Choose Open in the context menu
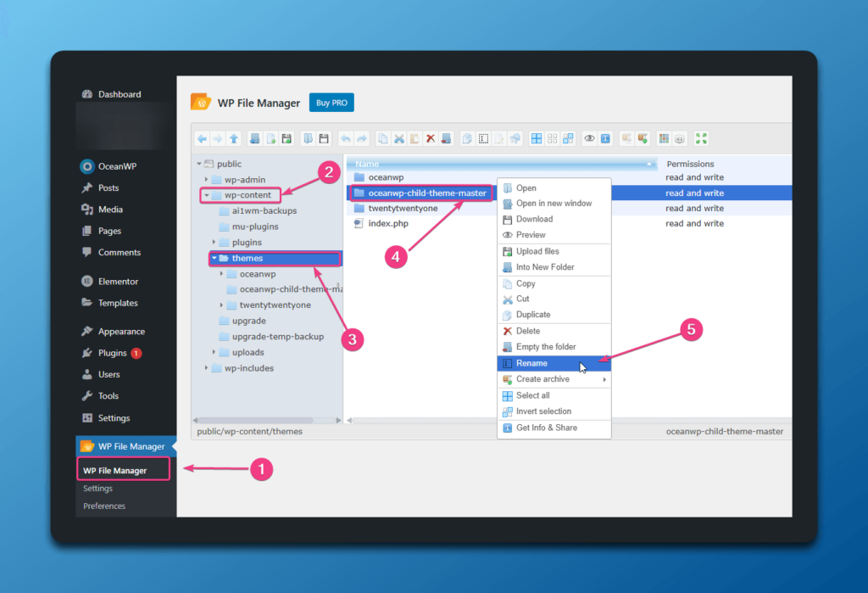 554,188
